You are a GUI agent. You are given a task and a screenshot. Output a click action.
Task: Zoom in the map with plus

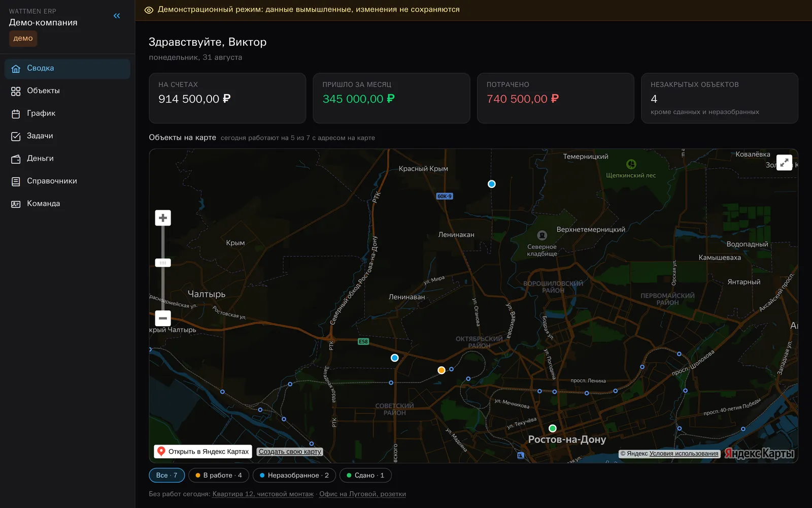pos(163,218)
